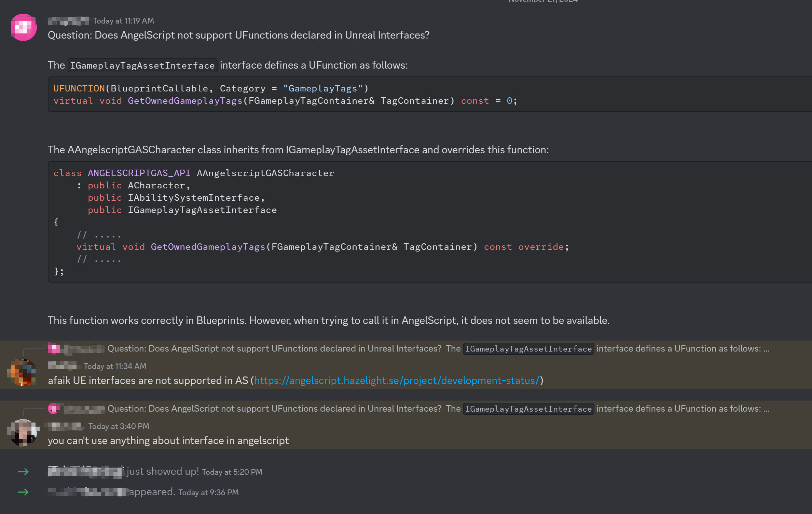Open the avatar beside the 3:40 PM reply
812x514 pixels.
pyautogui.click(x=23, y=433)
